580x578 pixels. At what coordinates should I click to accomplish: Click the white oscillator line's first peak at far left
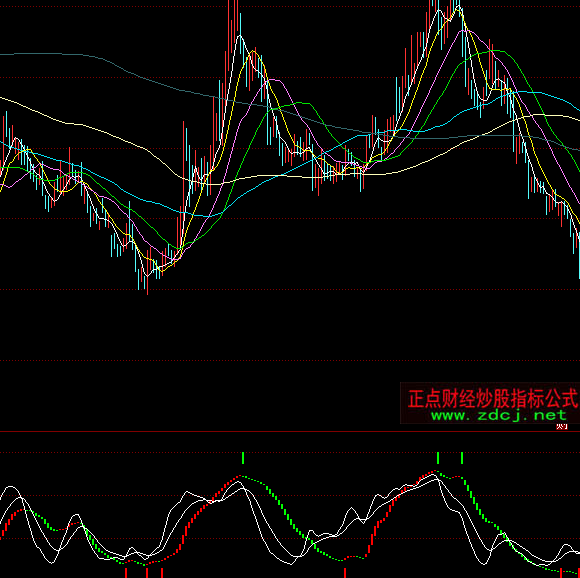(11, 487)
